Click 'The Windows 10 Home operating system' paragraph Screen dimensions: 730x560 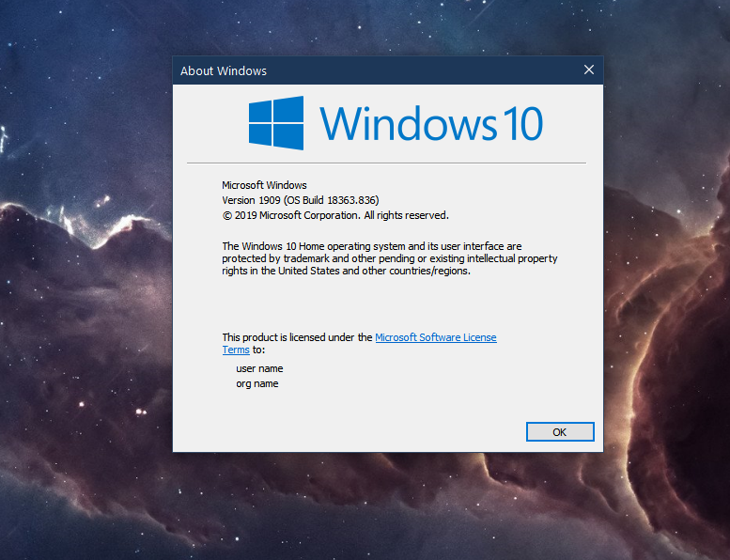(390, 258)
